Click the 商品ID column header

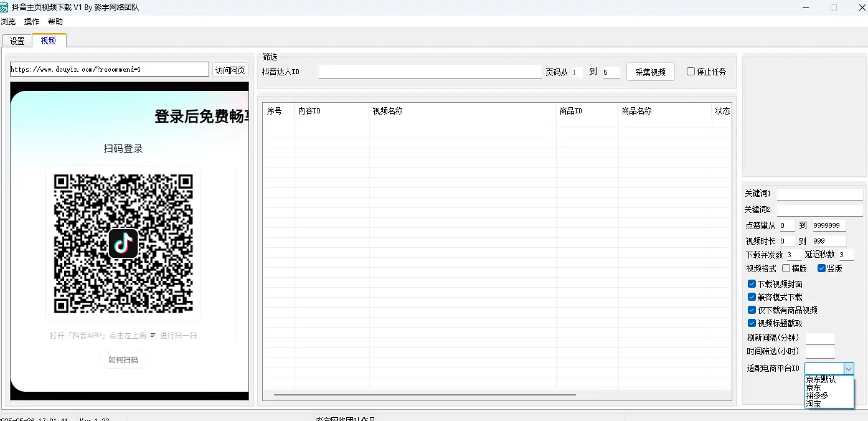tap(587, 111)
